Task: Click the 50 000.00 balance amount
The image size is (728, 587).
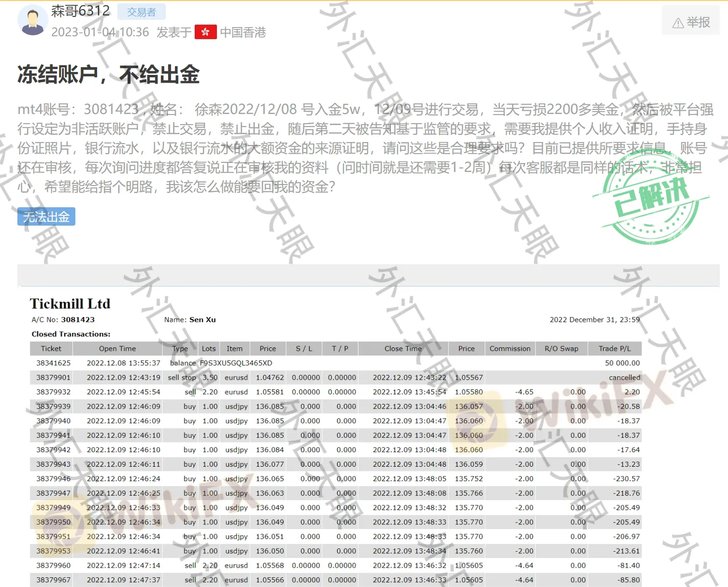Action: tap(622, 363)
